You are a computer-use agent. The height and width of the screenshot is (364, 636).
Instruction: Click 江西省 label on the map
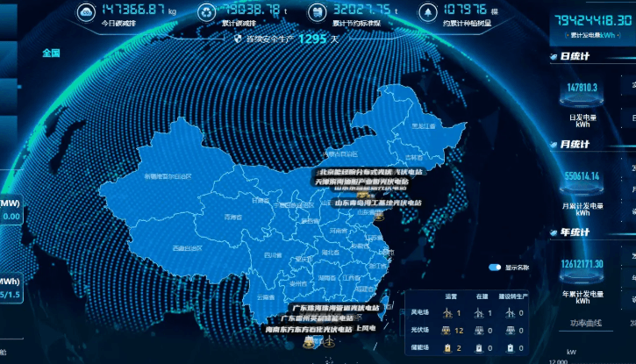point(351,278)
